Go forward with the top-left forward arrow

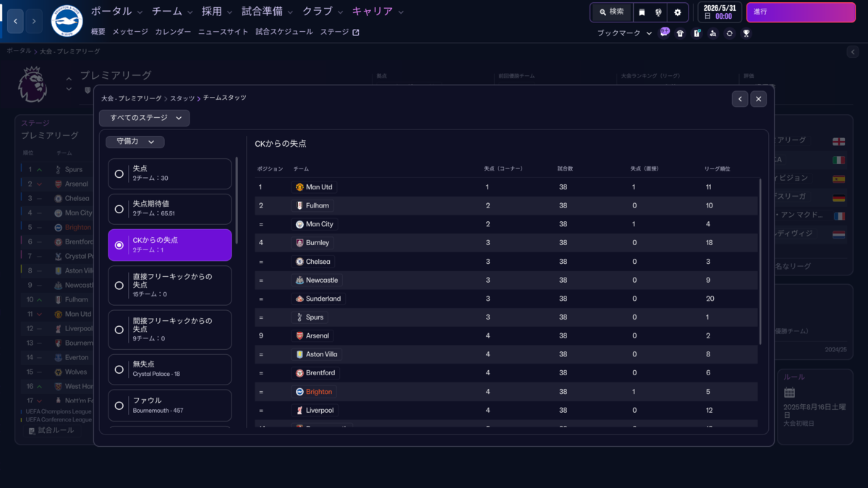point(34,22)
